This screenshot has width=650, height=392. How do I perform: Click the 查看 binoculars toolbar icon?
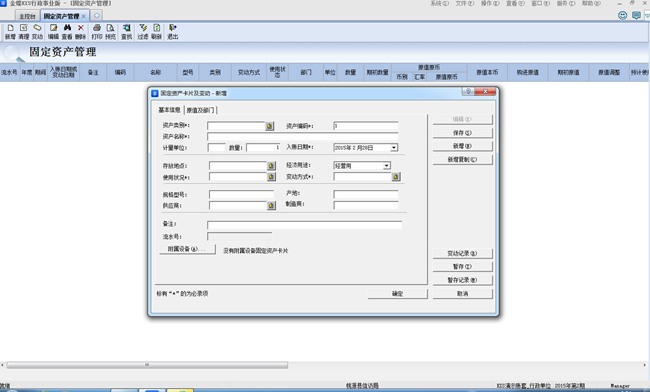tap(67, 31)
